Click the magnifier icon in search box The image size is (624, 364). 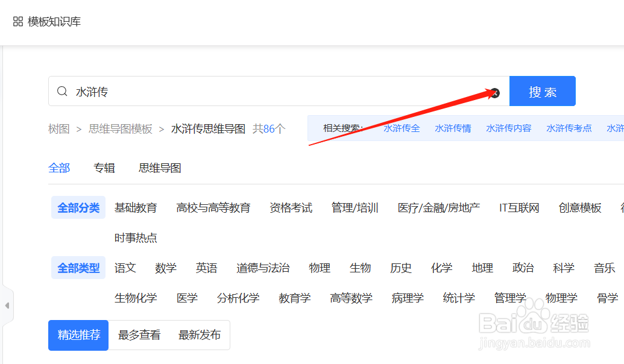[x=62, y=91]
